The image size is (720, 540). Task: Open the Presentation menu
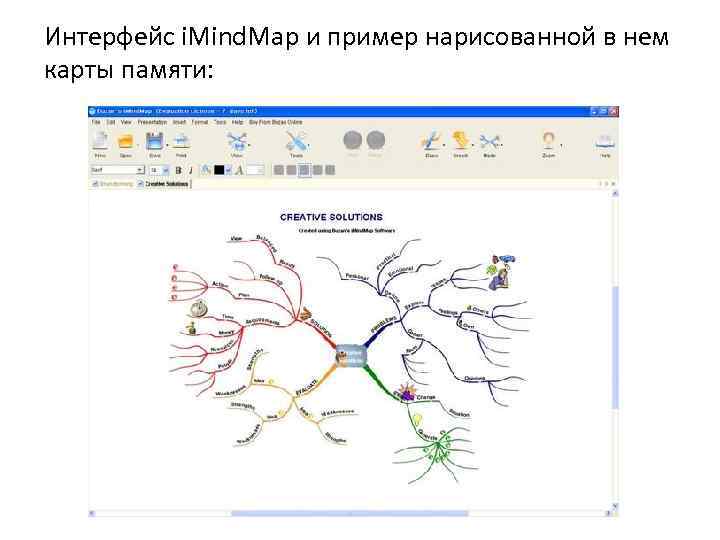(152, 122)
